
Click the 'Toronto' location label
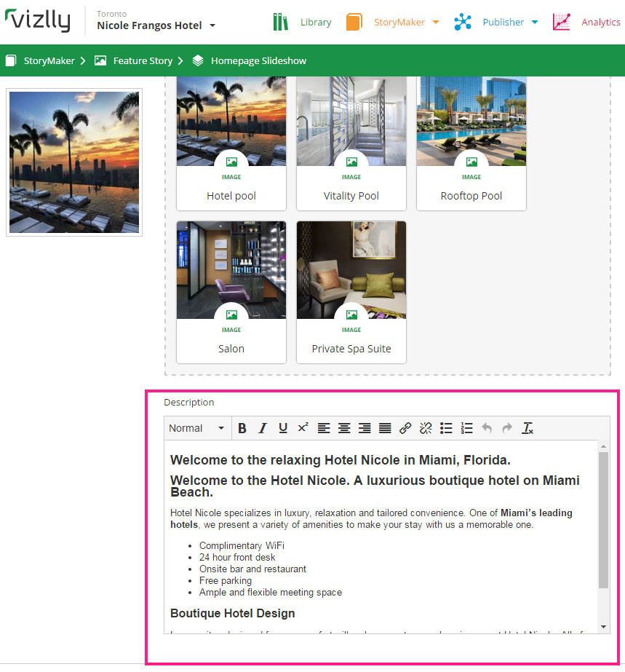click(x=112, y=14)
